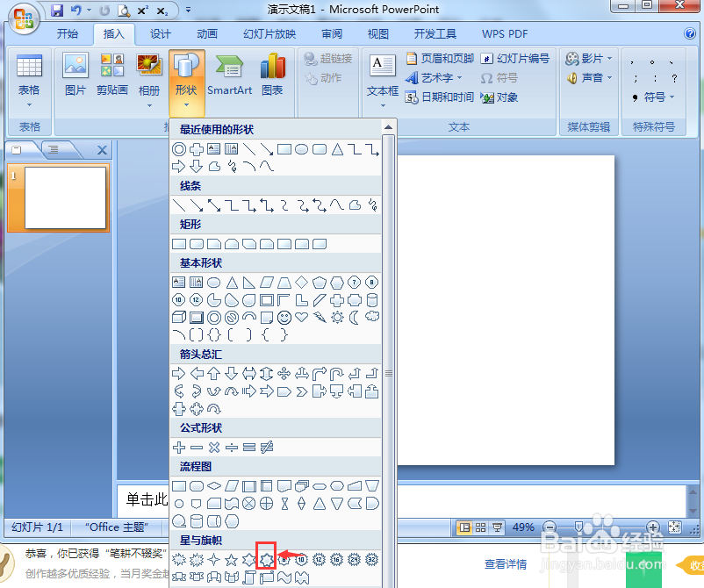Screen dimensions: 704x588
Task: Show the Outline tab in the slide pane
Action: coord(54,149)
